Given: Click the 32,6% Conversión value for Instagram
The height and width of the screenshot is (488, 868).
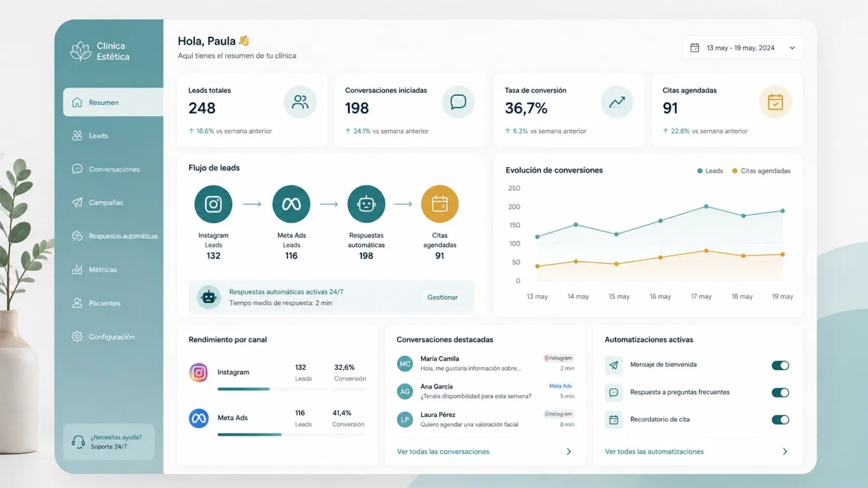Looking at the screenshot, I should 344,368.
